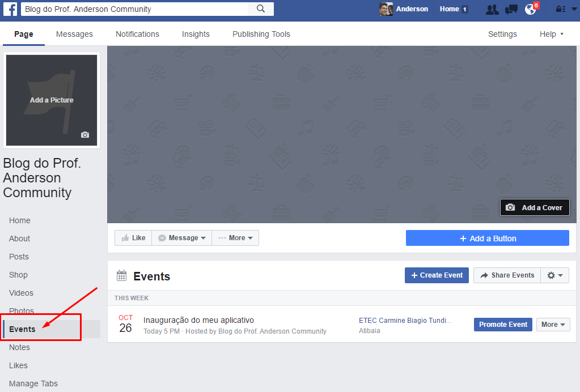Switch to the Page tab
Image resolution: width=580 pixels, height=392 pixels.
click(x=24, y=34)
